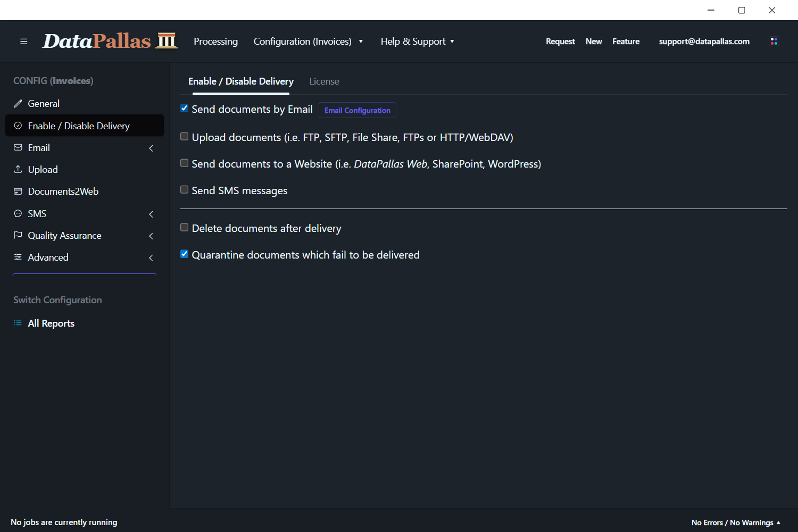Click the upload arrow icon in sidebar
Viewport: 798px width, 532px height.
18,169
